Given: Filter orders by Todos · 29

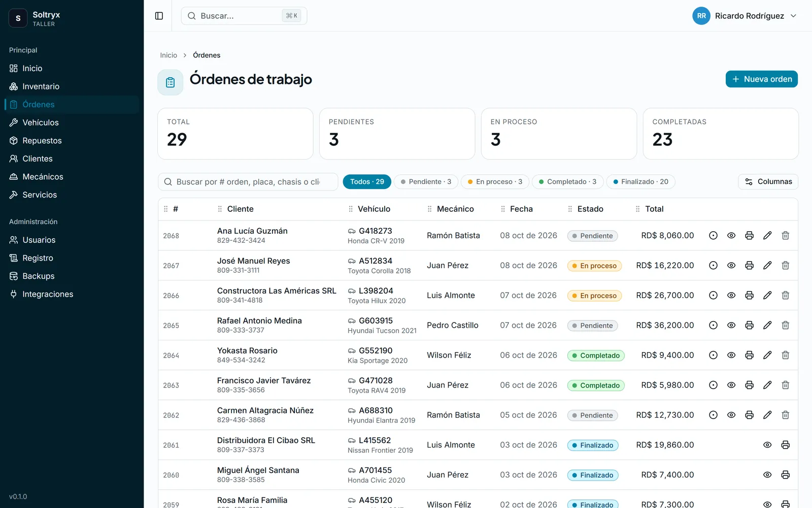Looking at the screenshot, I should click(367, 182).
